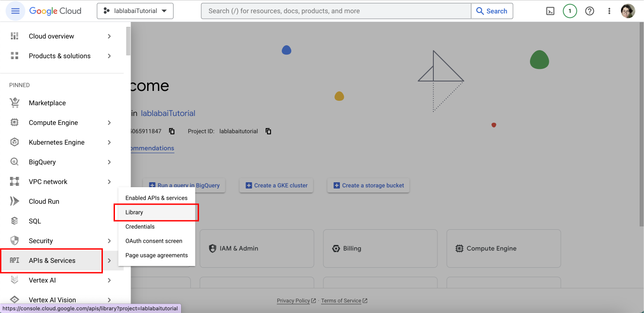Copy the project number
This screenshot has width=644, height=313.
tap(172, 131)
